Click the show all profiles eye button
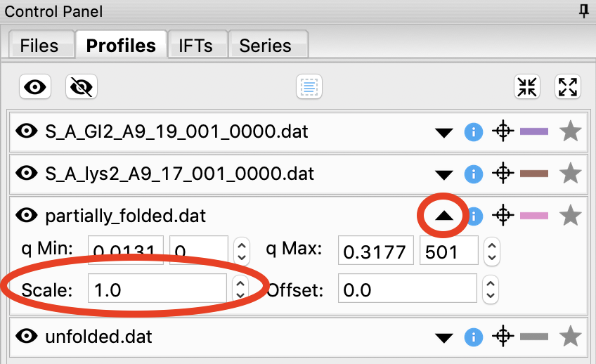This screenshot has height=364, width=596. pos(36,87)
